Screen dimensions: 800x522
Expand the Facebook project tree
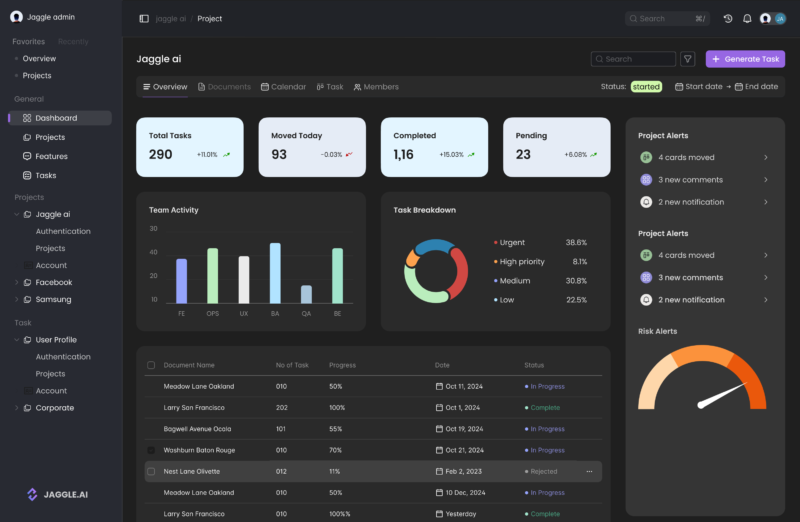coord(16,282)
